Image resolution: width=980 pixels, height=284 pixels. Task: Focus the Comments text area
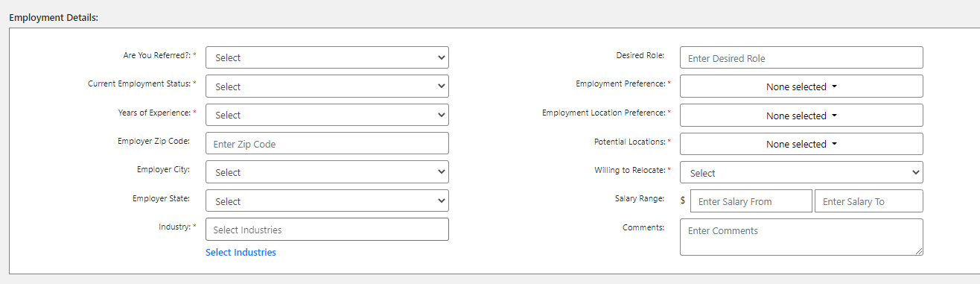(801, 237)
